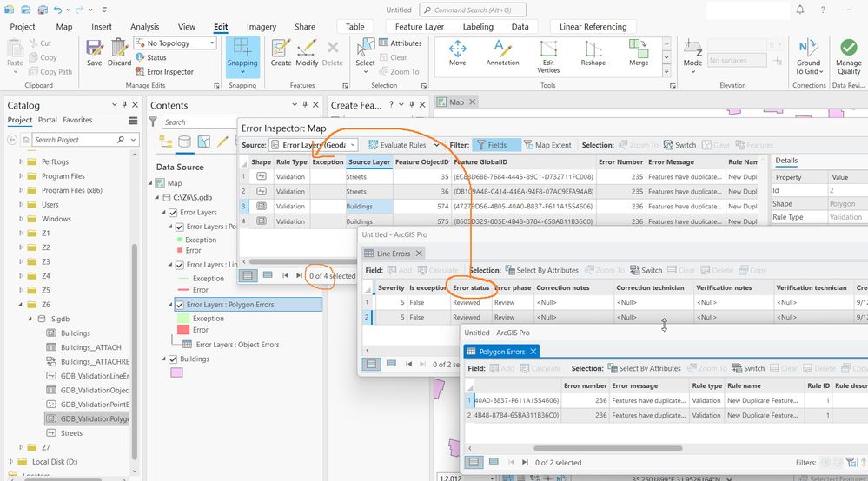Open the Linear Referencing tab
The width and height of the screenshot is (868, 481).
pos(593,27)
